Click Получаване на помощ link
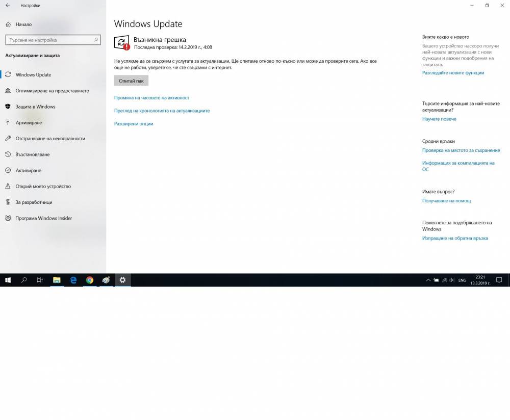 point(447,201)
